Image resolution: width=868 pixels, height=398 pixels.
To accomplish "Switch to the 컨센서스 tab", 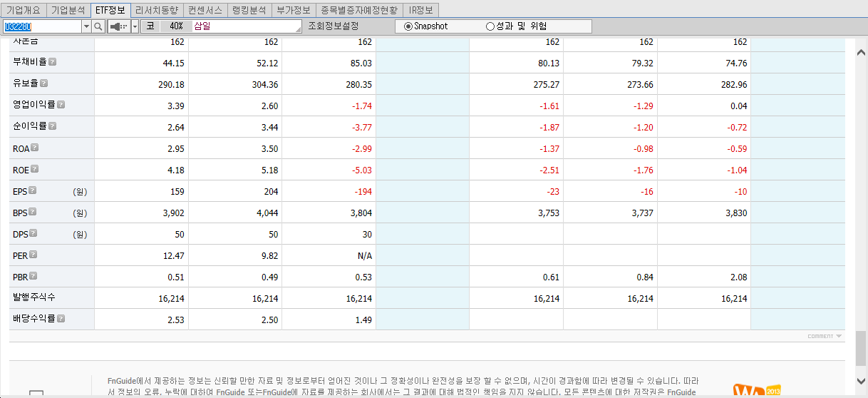I will [x=205, y=10].
